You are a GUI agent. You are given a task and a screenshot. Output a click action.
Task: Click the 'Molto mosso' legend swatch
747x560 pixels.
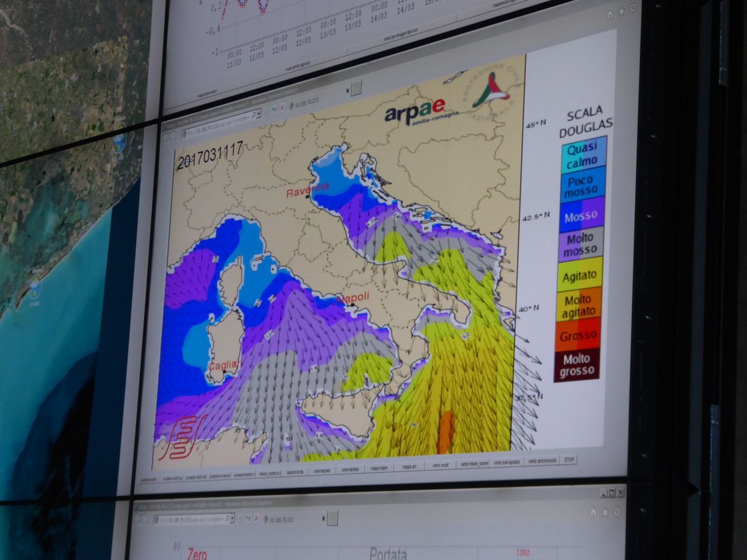click(580, 245)
